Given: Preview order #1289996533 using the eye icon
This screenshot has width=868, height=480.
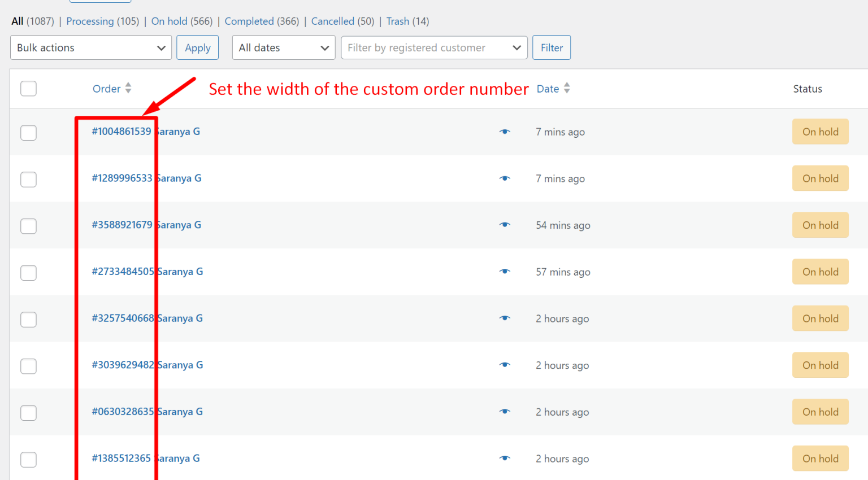Looking at the screenshot, I should pos(505,178).
